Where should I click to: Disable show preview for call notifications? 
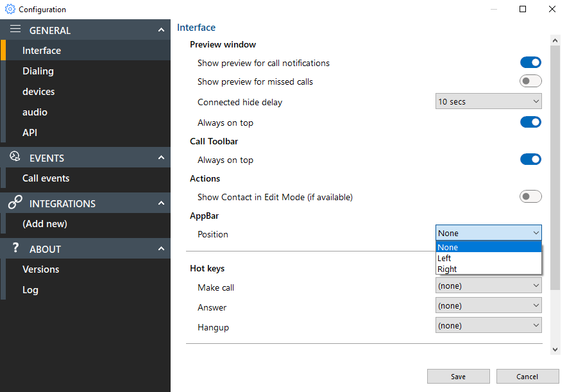(x=530, y=62)
